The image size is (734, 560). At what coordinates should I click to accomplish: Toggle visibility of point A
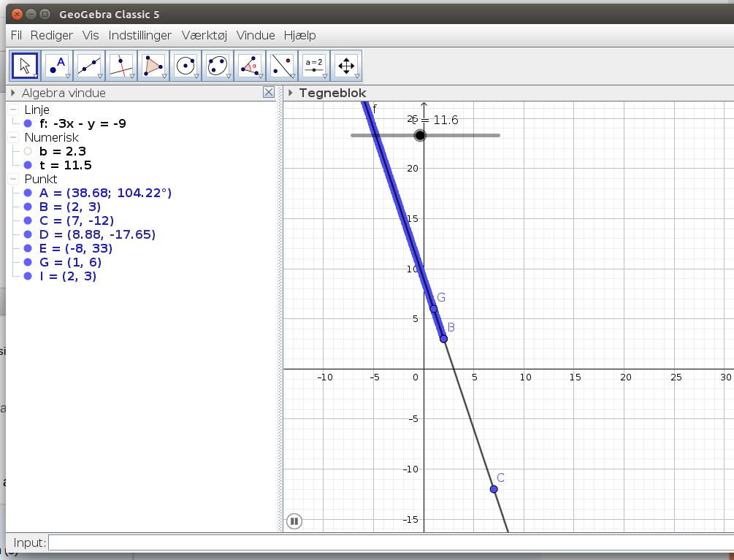[28, 193]
